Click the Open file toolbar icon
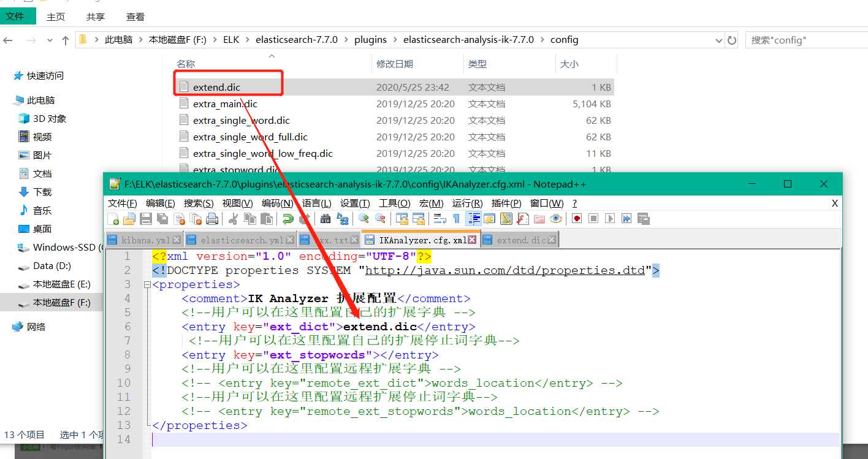Screen dimensions: 868x459 [x=129, y=219]
